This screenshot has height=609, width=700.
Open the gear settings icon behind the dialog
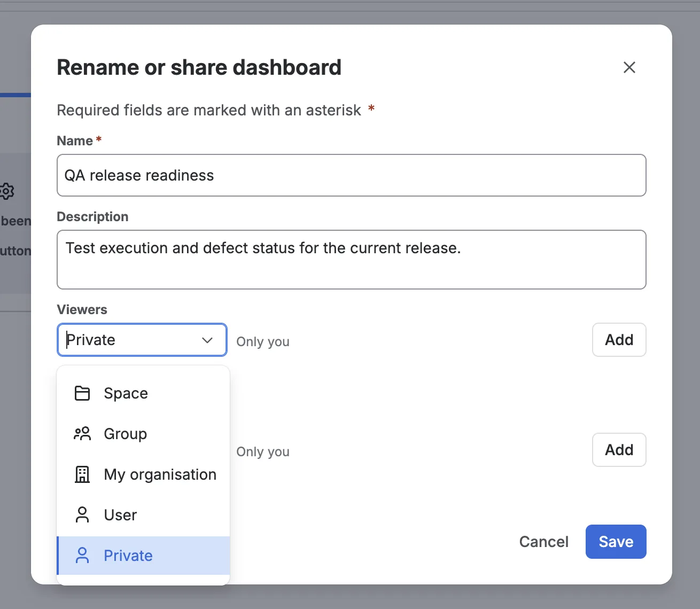(6, 191)
